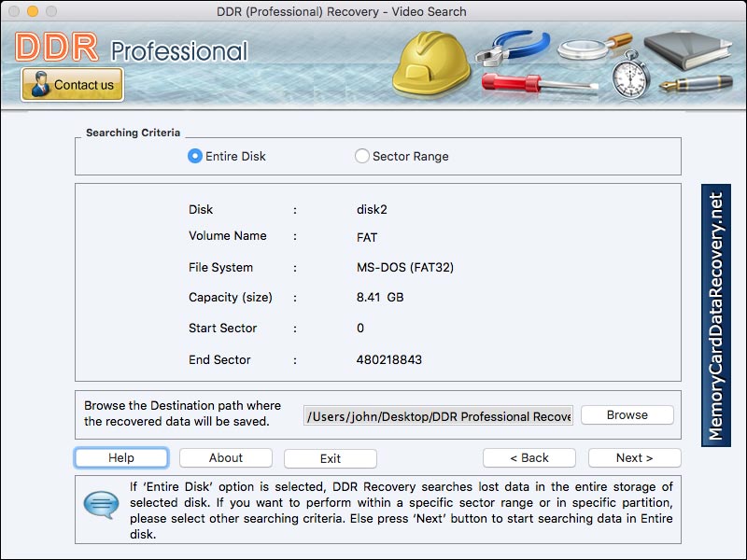Image resolution: width=747 pixels, height=560 pixels.
Task: Select the pliers and screwdriver tools icon
Action: [516, 56]
